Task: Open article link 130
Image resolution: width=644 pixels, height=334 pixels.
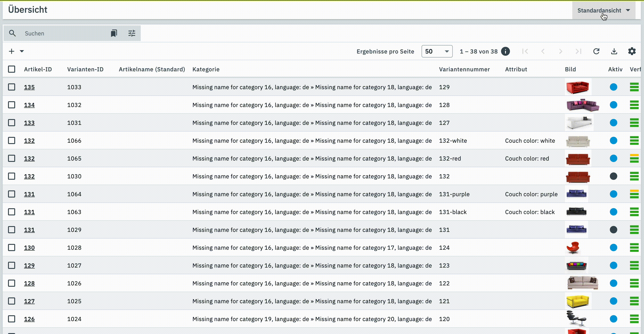Action: 29,248
